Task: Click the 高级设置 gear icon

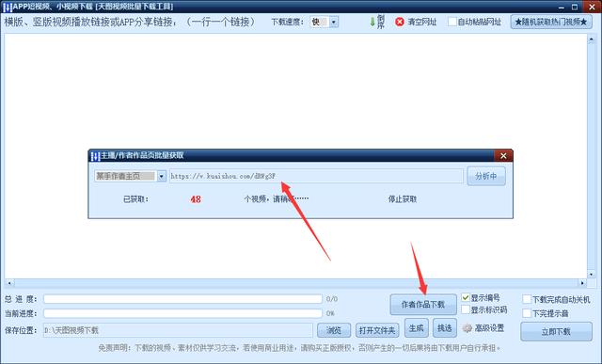Action: click(467, 328)
